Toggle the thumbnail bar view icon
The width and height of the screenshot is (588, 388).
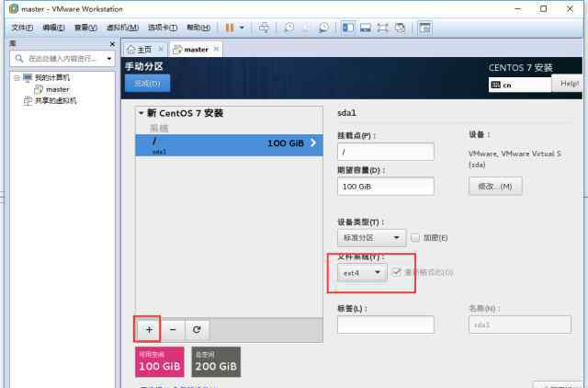366,28
